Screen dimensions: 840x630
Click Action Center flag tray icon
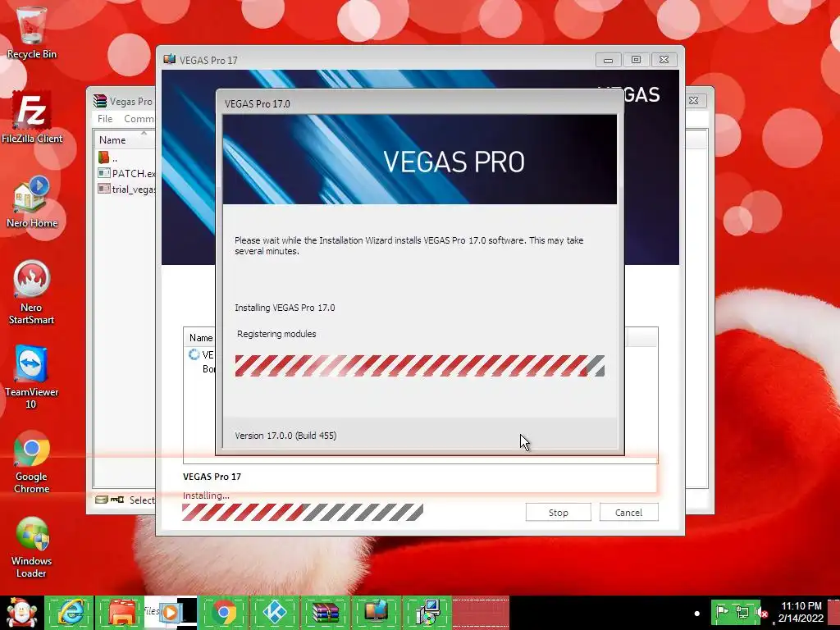723,612
